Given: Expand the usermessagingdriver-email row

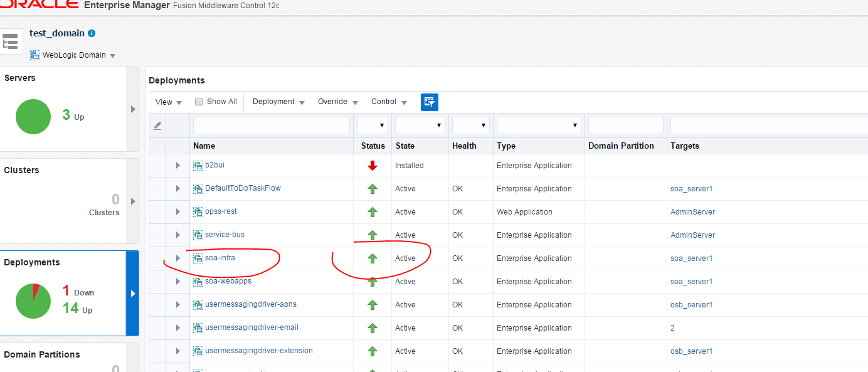Looking at the screenshot, I should pyautogui.click(x=178, y=328).
